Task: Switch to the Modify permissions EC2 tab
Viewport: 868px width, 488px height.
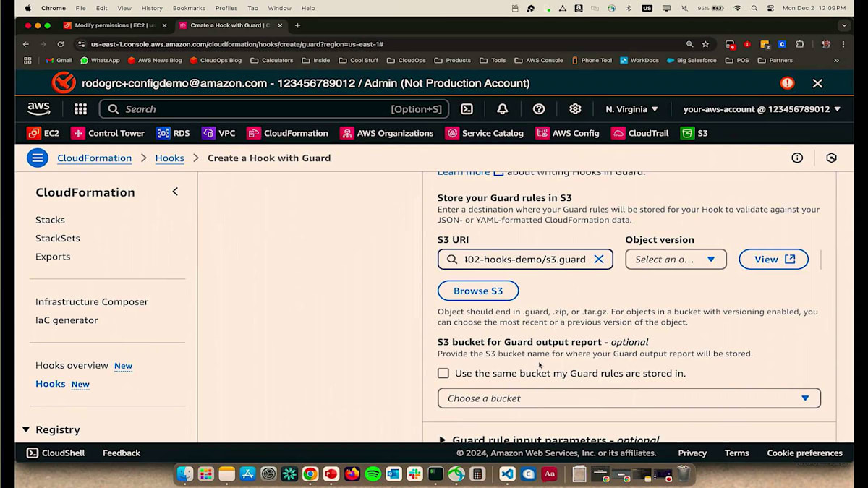Action: [114, 25]
